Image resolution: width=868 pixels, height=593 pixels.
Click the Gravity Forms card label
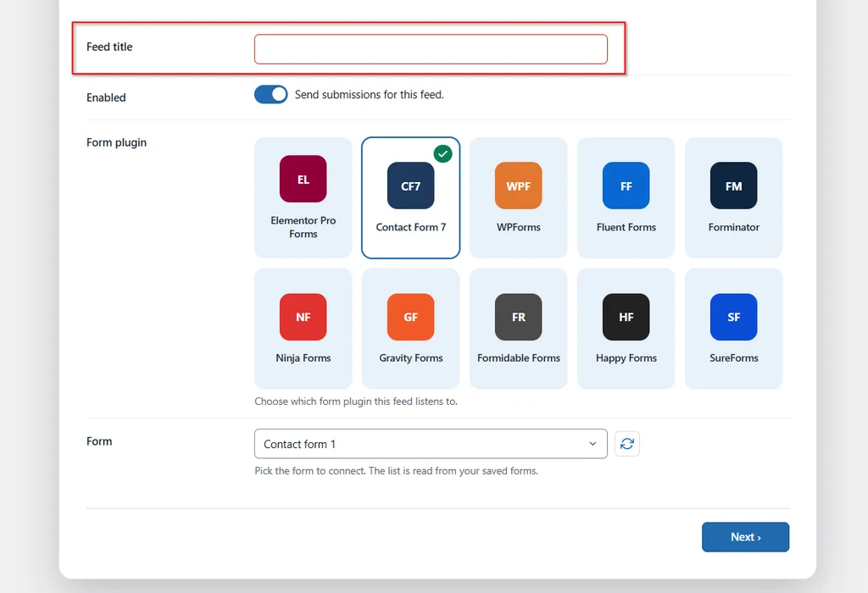click(x=411, y=357)
